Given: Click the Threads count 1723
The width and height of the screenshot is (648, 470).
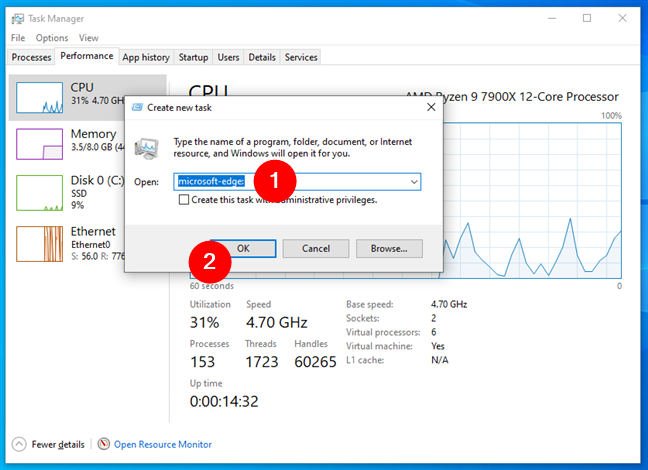Looking at the screenshot, I should (x=262, y=362).
